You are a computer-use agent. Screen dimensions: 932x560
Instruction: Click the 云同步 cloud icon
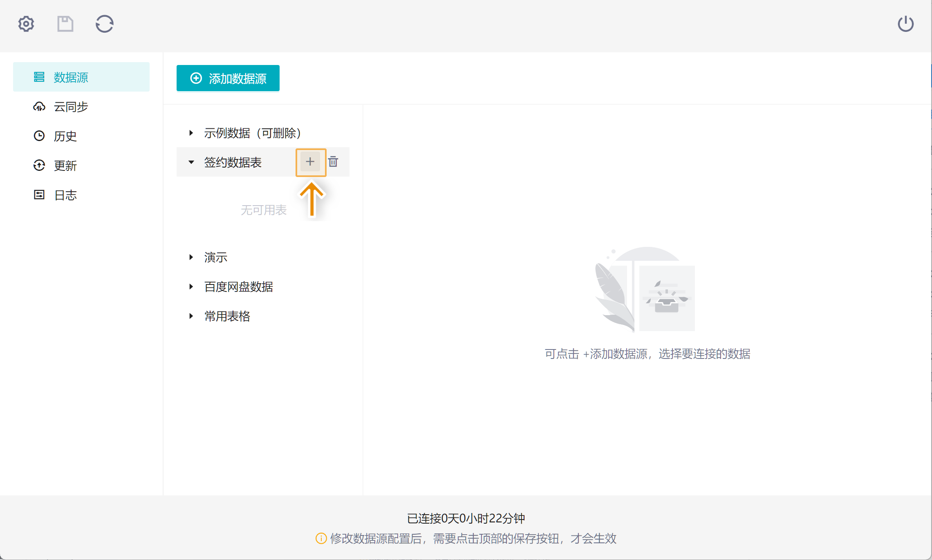click(39, 107)
